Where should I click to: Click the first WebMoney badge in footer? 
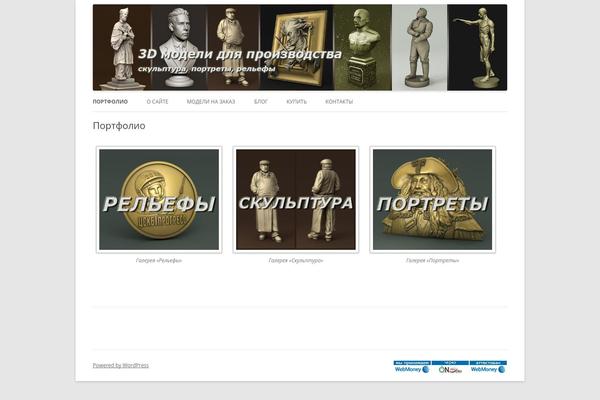click(412, 367)
